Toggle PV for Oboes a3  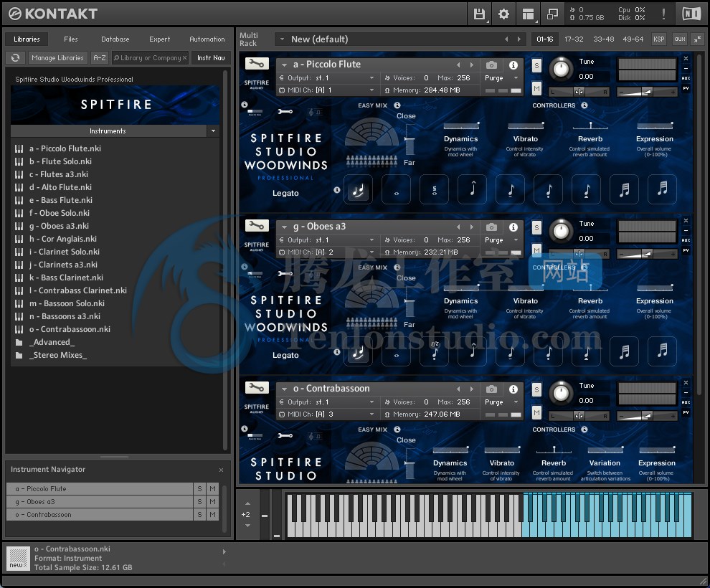point(686,250)
